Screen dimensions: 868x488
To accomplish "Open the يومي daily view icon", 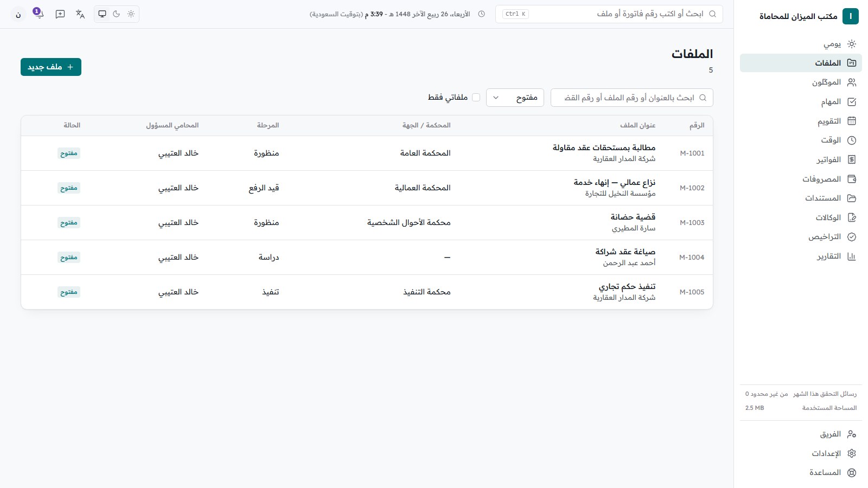I will [852, 44].
